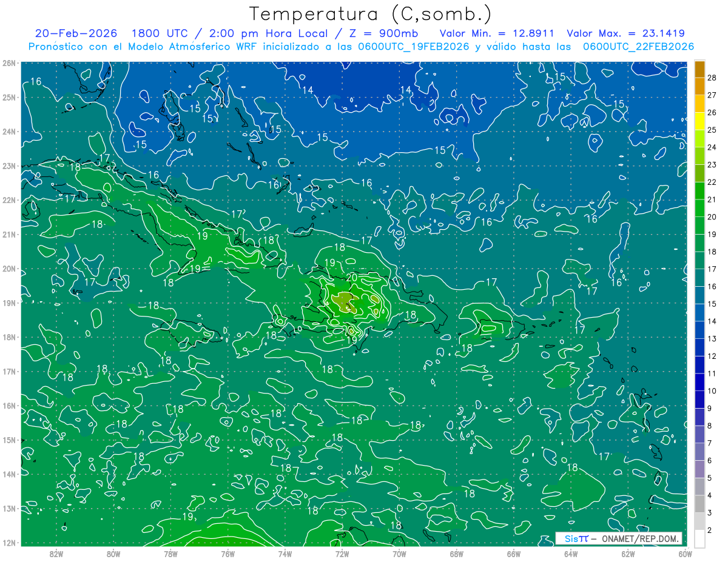Click the valid-until time '0600UTC_22FEB2026'
This screenshot has width=728, height=562.
pos(638,46)
